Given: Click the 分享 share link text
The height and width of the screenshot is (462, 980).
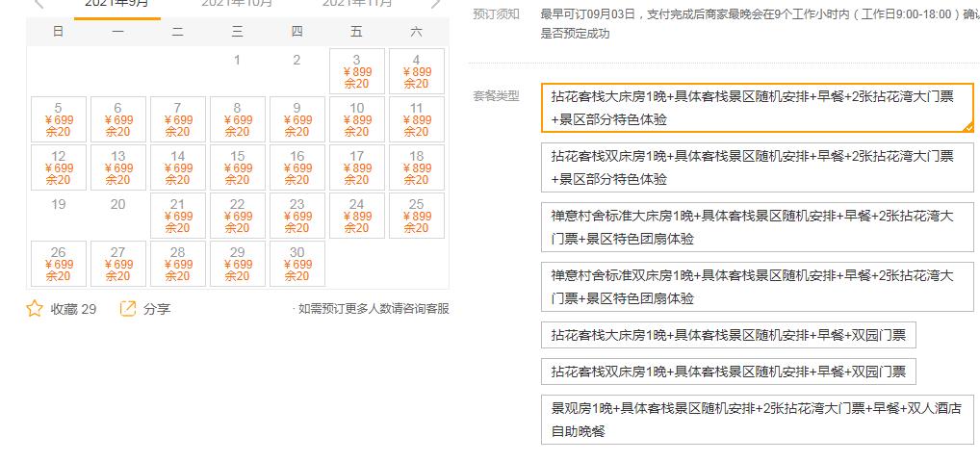Looking at the screenshot, I should [x=157, y=309].
